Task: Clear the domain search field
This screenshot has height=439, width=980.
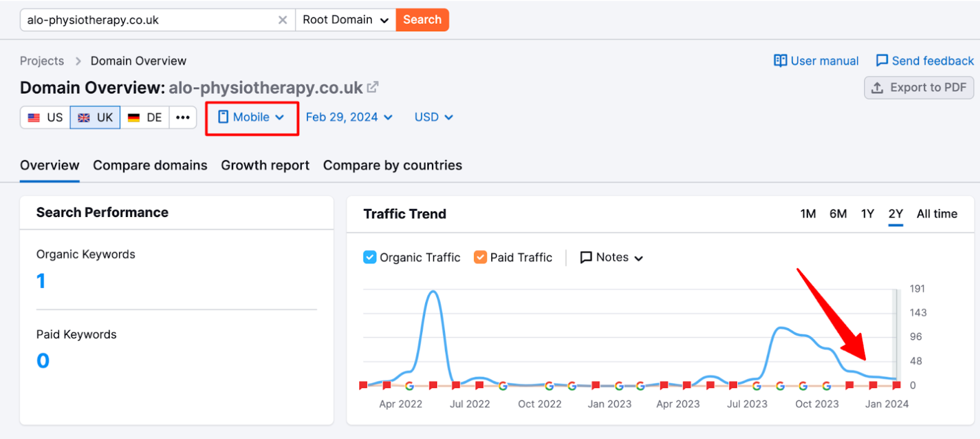Action: [282, 20]
